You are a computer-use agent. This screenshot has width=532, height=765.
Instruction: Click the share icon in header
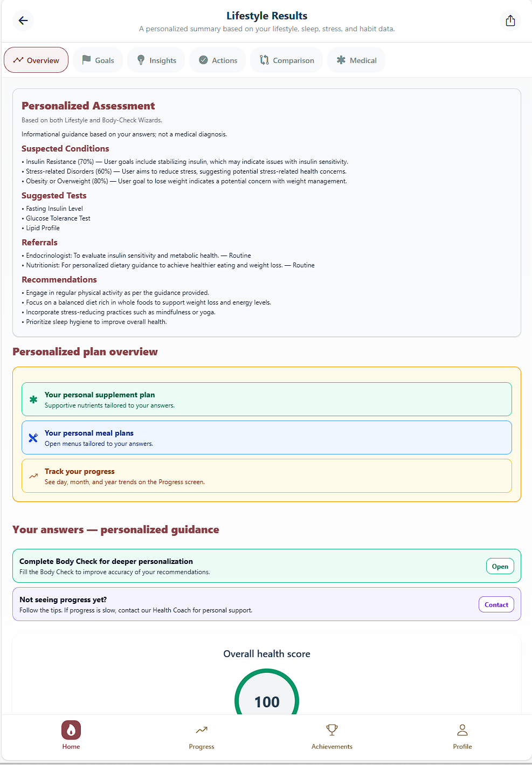[x=510, y=20]
